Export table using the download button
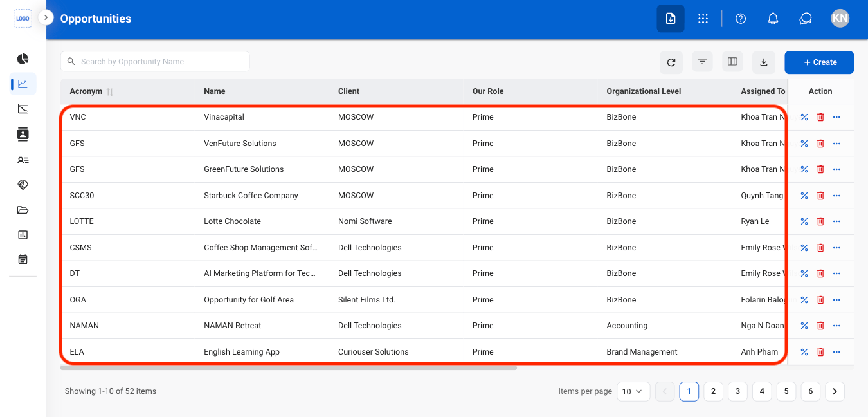This screenshot has height=417, width=868. pyautogui.click(x=764, y=62)
